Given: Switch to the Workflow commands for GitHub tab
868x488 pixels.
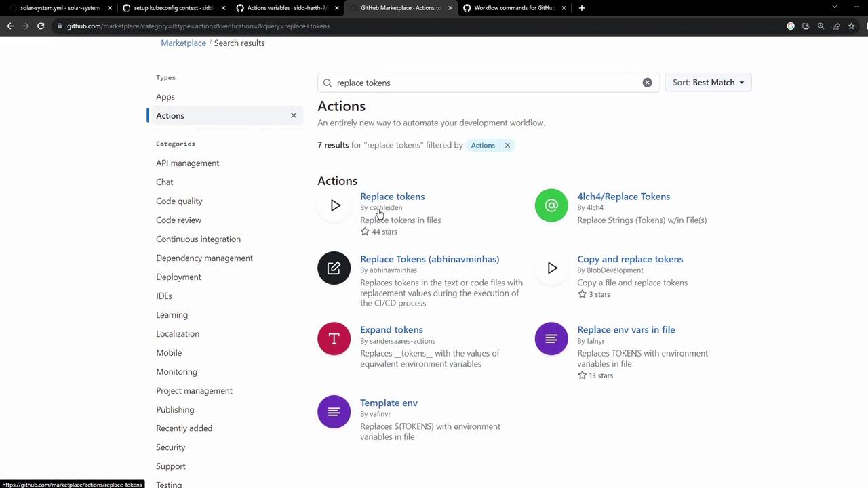Looking at the screenshot, I should pyautogui.click(x=513, y=8).
